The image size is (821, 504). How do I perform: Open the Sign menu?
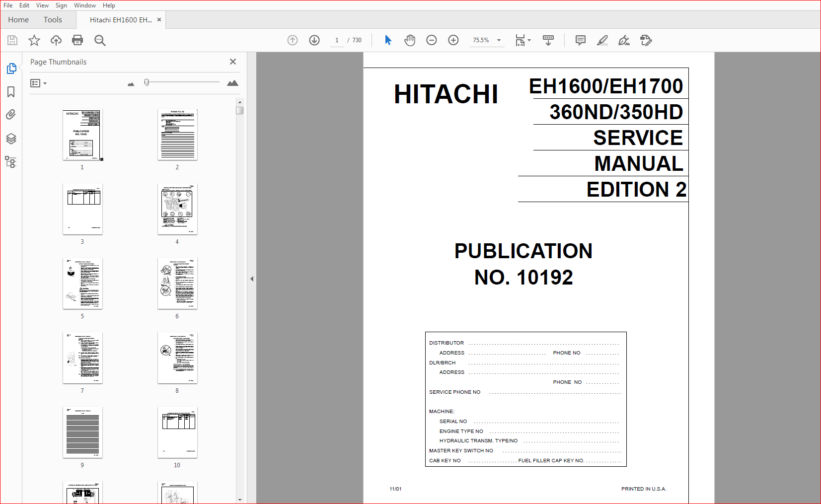pos(61,5)
